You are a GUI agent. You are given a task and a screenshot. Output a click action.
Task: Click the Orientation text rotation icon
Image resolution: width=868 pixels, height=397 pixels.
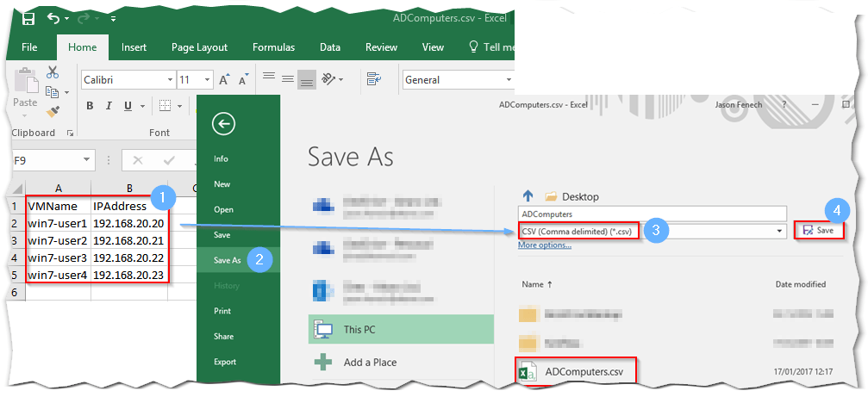coord(329,79)
